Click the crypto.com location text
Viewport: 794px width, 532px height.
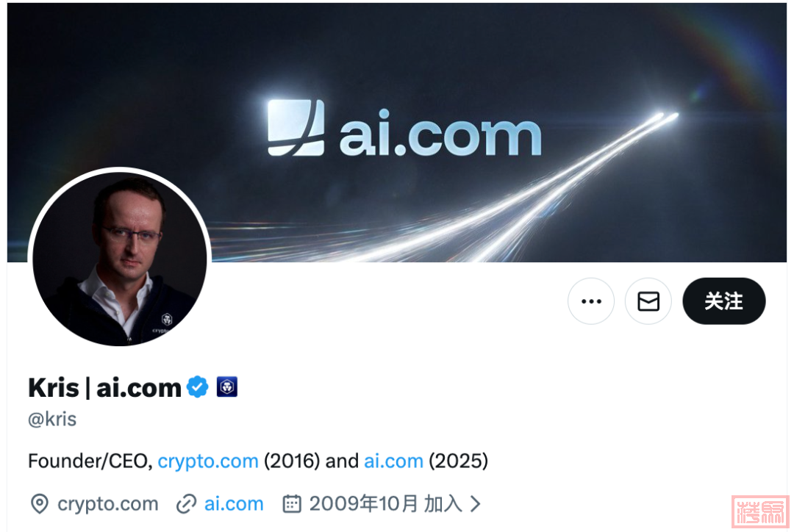click(x=108, y=504)
